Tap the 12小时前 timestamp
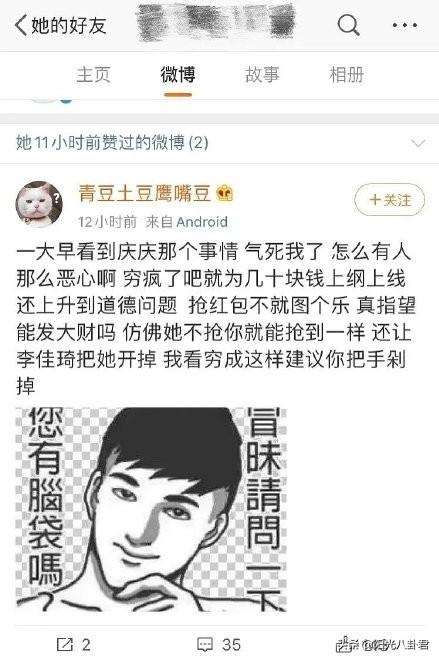The width and height of the screenshot is (439, 660). pos(107,222)
